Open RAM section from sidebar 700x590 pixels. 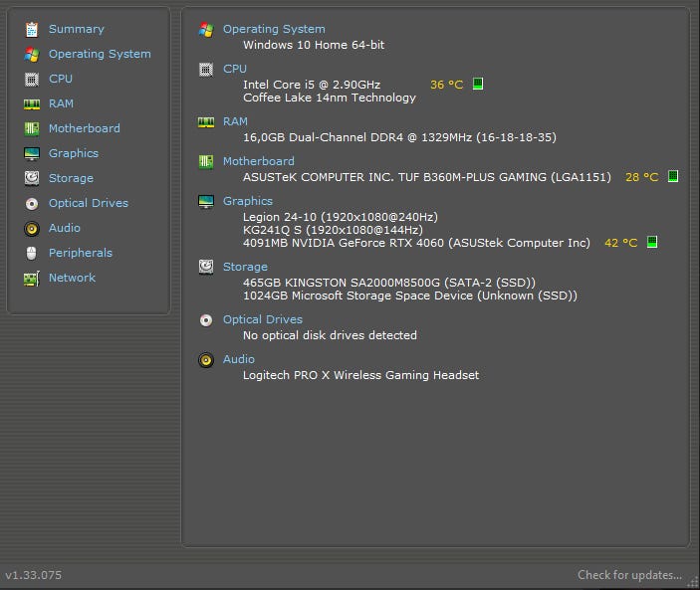point(61,103)
